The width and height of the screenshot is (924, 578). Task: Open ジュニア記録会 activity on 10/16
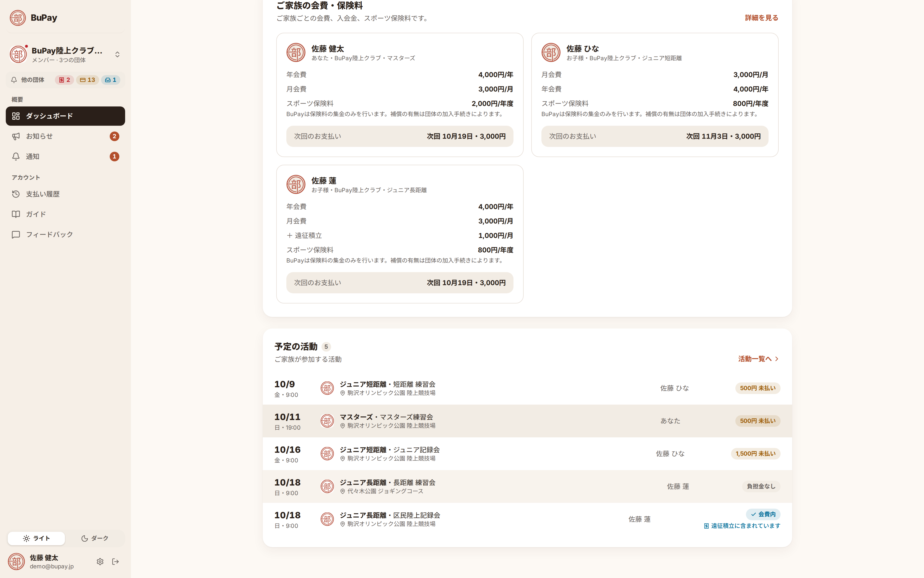click(527, 454)
